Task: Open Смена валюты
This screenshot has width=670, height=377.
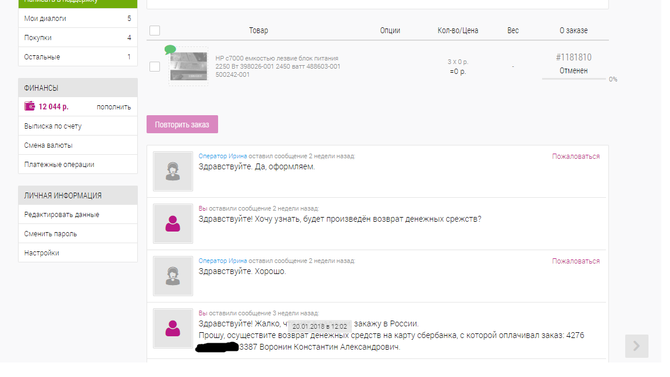Action: pyautogui.click(x=78, y=145)
